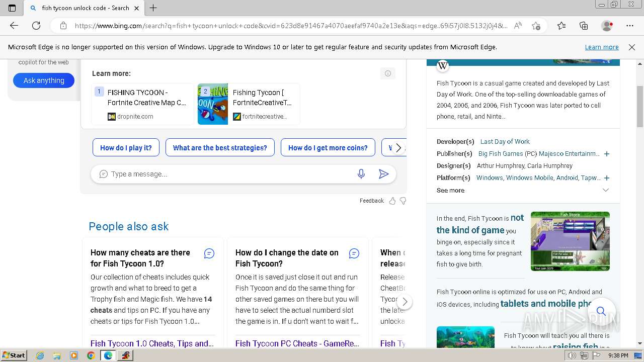Screen dimensions: 644x362
Task: Select 'What are the best strategies?' suggestion
Action: pos(220,148)
